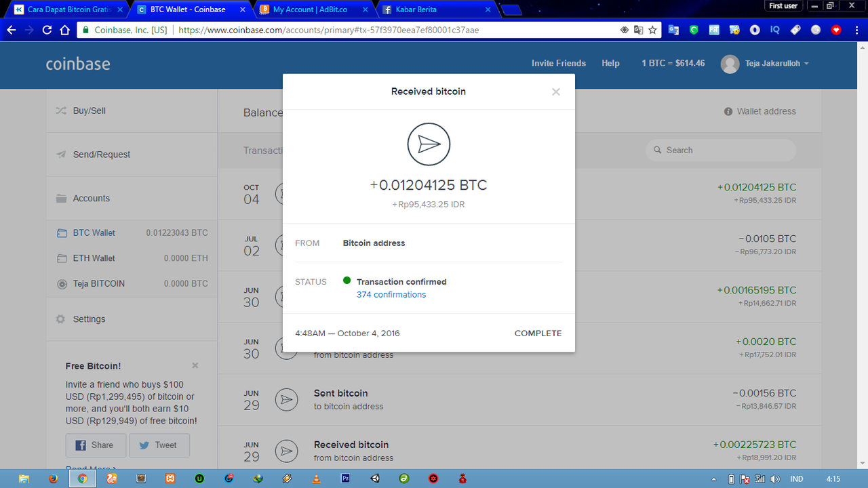Viewport: 868px width, 488px height.
Task: Reload the current page
Action: coord(47,30)
